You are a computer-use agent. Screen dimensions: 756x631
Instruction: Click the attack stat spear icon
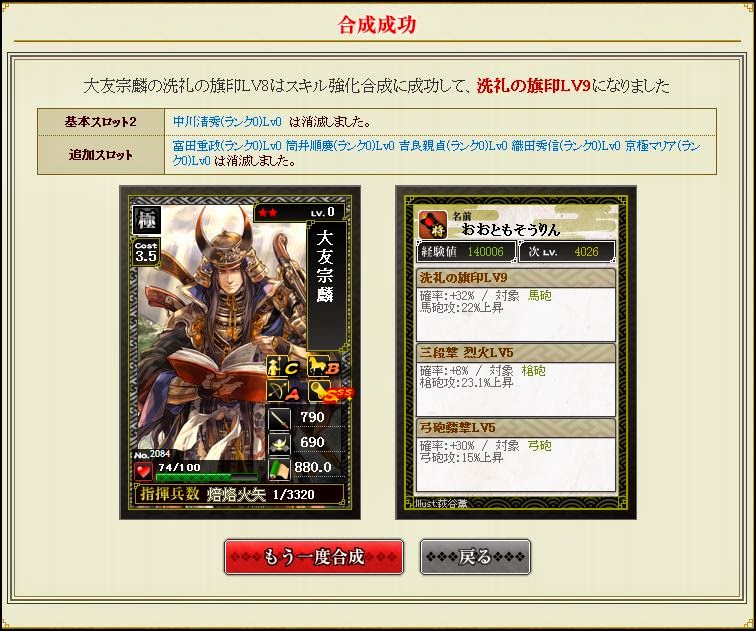point(279,417)
